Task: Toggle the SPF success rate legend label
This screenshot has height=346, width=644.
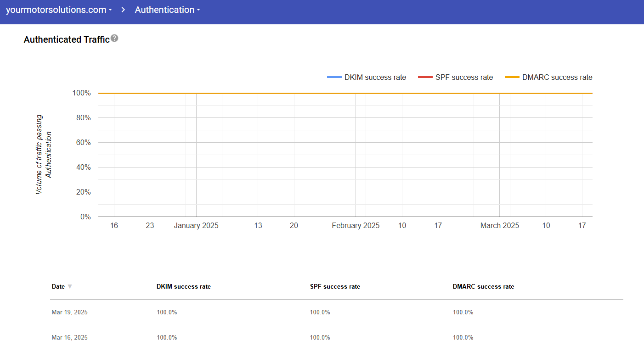Action: point(464,77)
